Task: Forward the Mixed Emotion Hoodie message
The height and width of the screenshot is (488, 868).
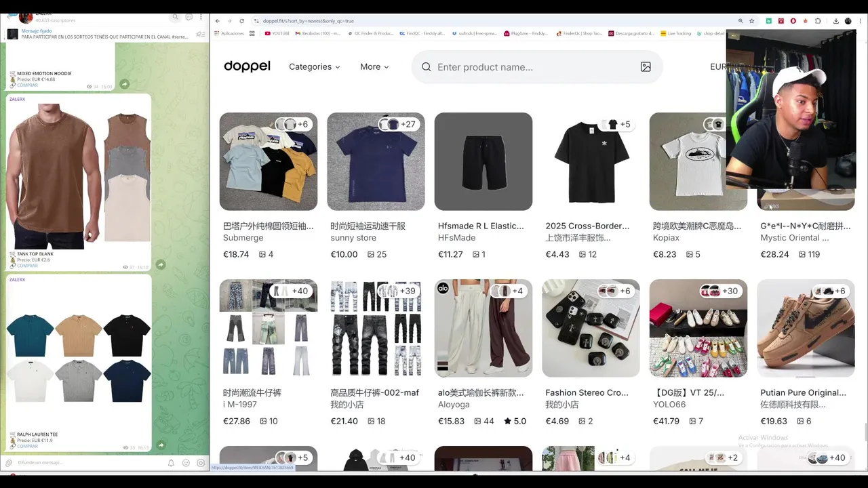Action: click(125, 84)
